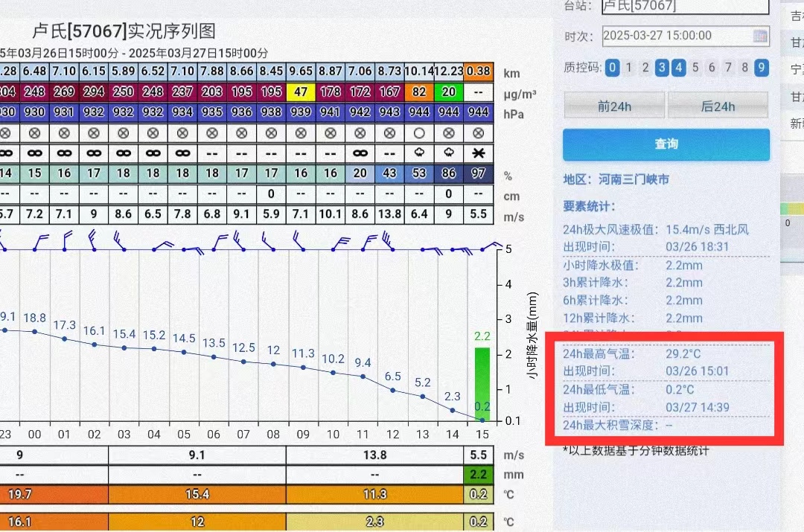Open the calendar picker in the 时次 field
The width and height of the screenshot is (804, 532).
pos(760,36)
